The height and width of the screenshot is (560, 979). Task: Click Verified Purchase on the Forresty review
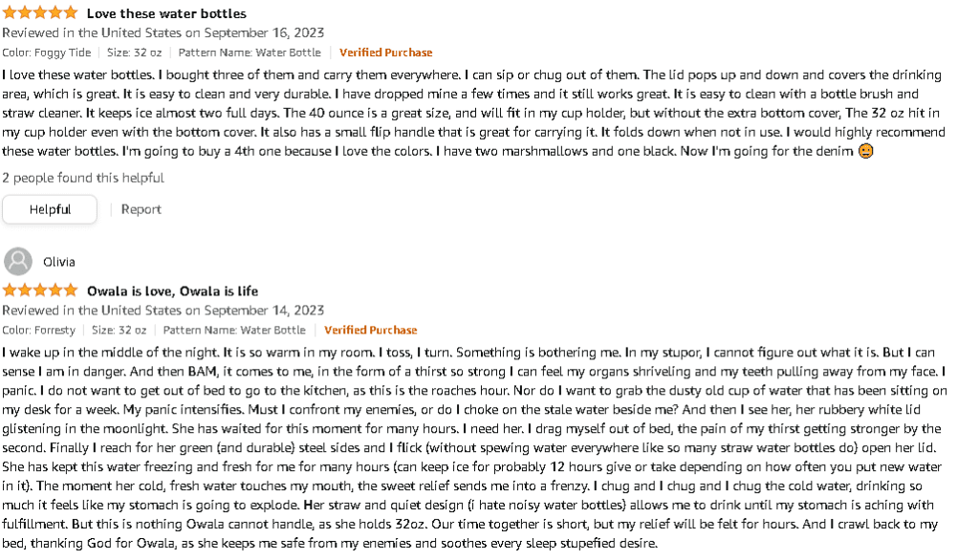tap(370, 330)
